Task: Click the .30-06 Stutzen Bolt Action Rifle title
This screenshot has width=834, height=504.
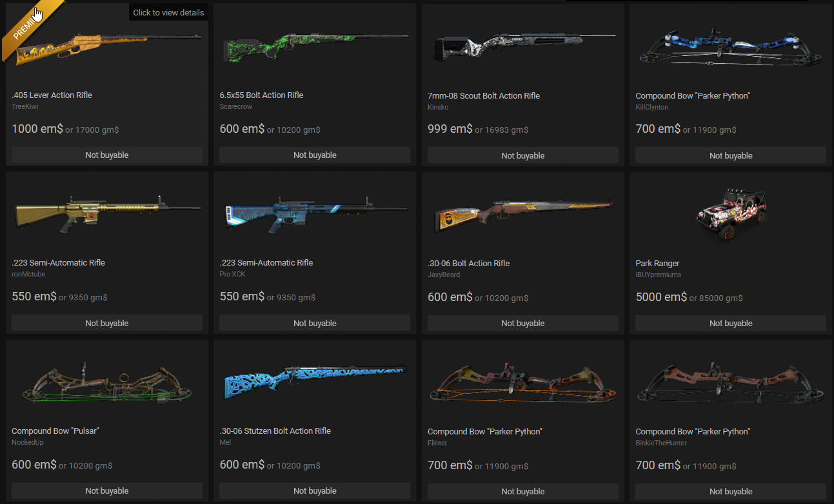Action: pyautogui.click(x=275, y=431)
